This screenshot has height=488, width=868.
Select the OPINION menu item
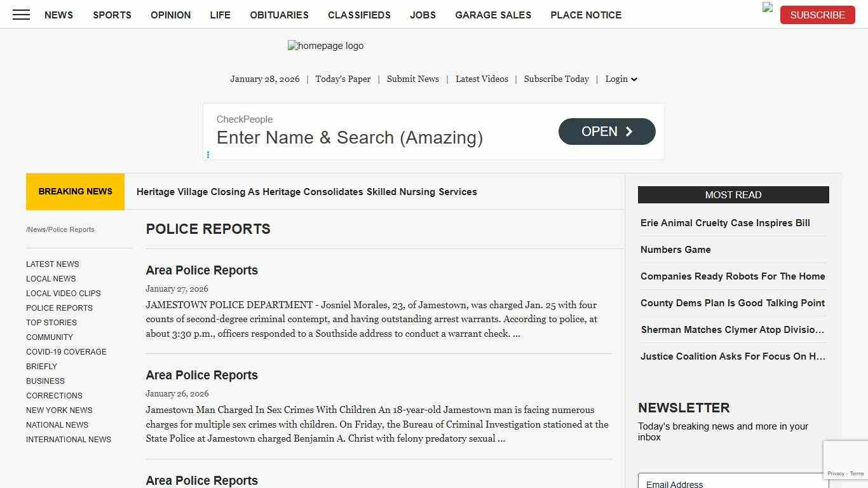point(170,15)
